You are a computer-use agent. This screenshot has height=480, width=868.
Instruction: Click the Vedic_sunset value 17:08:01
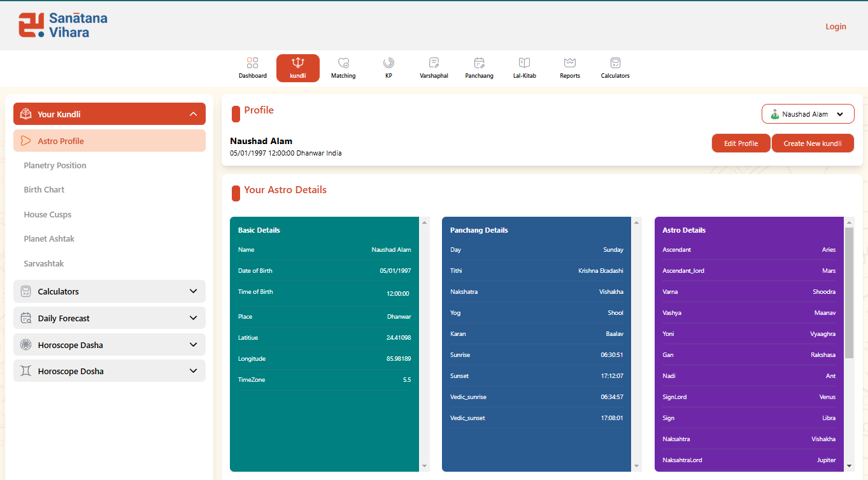click(x=612, y=418)
